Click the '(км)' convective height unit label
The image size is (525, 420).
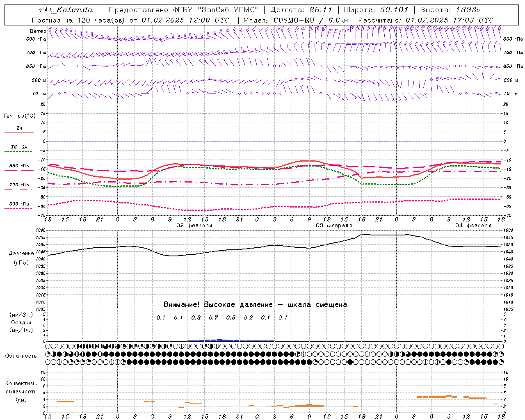[21, 399]
